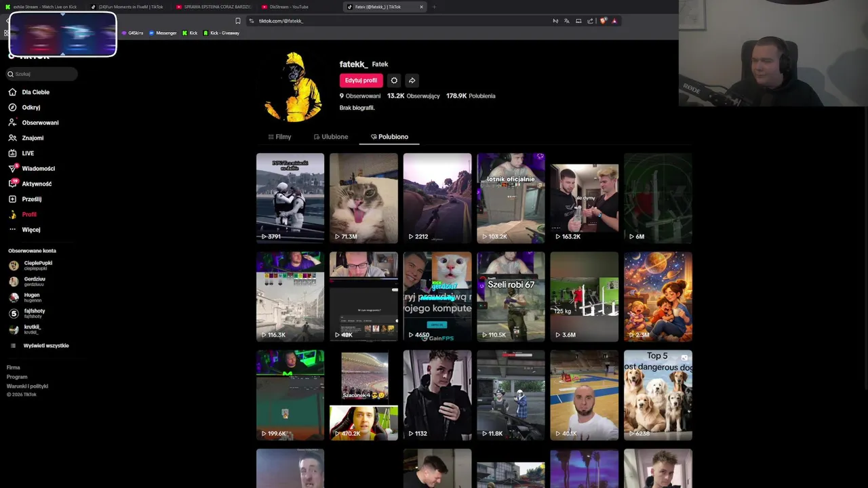This screenshot has width=868, height=488.
Task: Open the Firma footer link
Action: pyautogui.click(x=14, y=367)
